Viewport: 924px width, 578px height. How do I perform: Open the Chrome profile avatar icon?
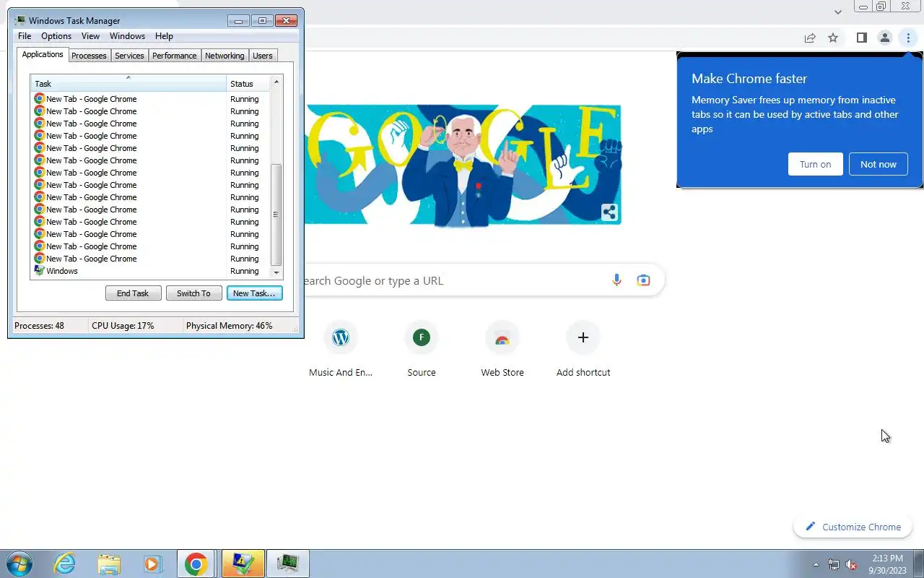(x=884, y=38)
